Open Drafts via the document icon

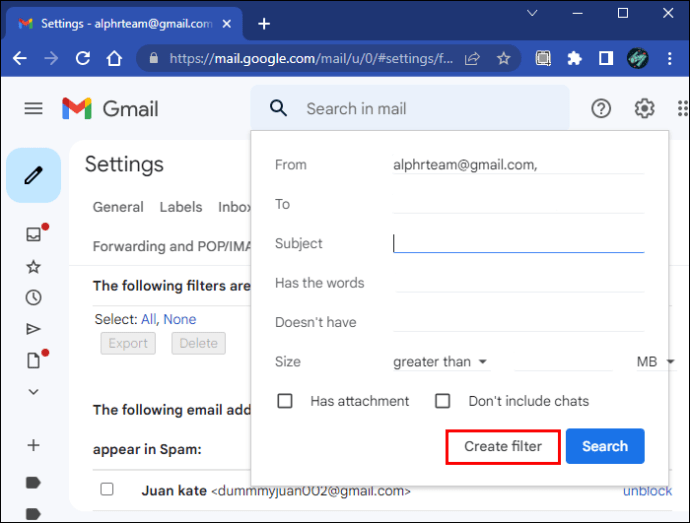33,360
